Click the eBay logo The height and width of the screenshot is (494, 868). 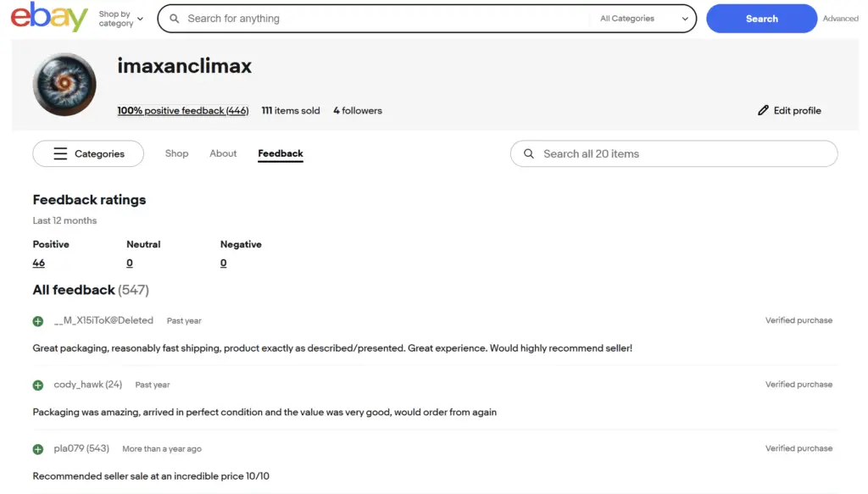pos(49,18)
